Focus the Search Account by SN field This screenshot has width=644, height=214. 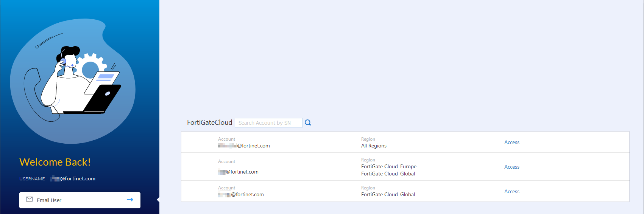click(x=269, y=123)
